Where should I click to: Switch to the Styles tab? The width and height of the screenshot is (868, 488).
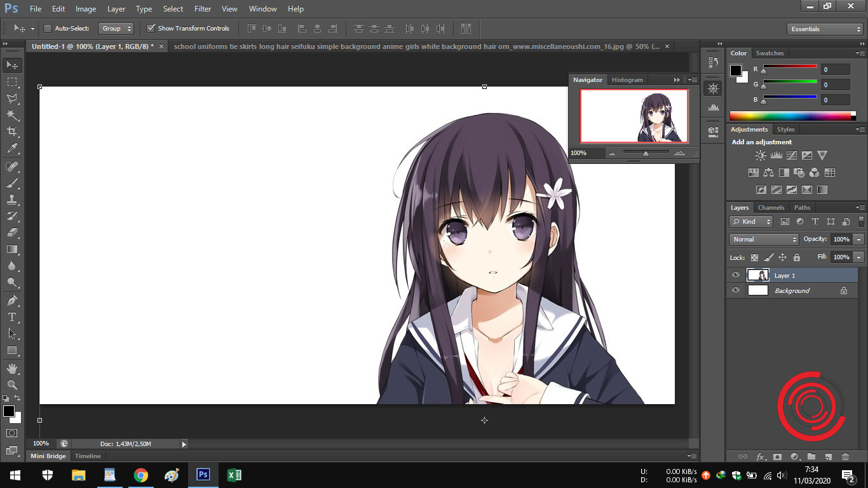[x=786, y=130]
